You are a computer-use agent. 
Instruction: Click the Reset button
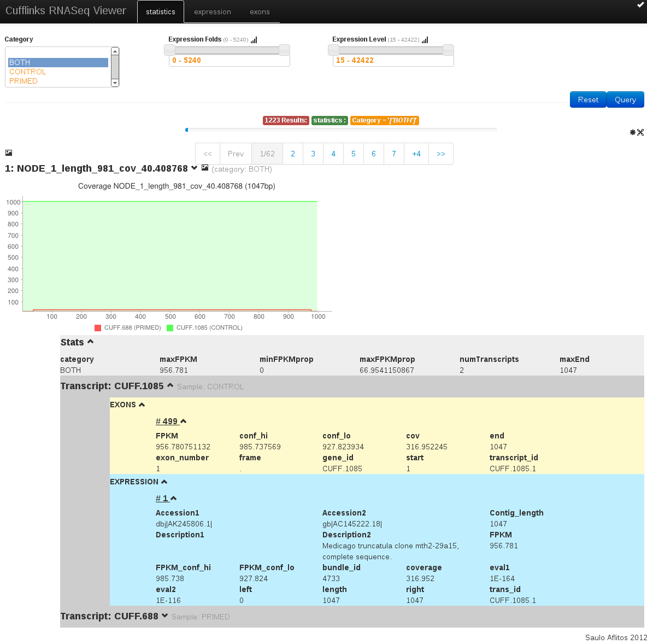pyautogui.click(x=588, y=99)
